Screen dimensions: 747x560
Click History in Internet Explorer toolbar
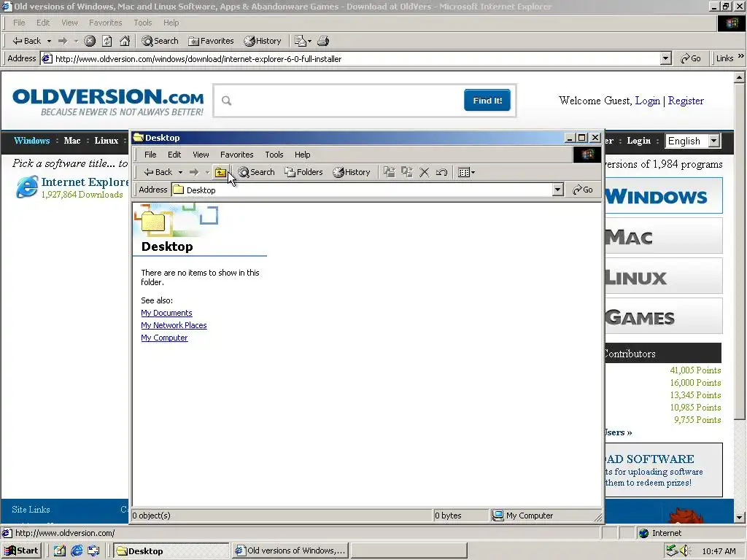(x=263, y=41)
